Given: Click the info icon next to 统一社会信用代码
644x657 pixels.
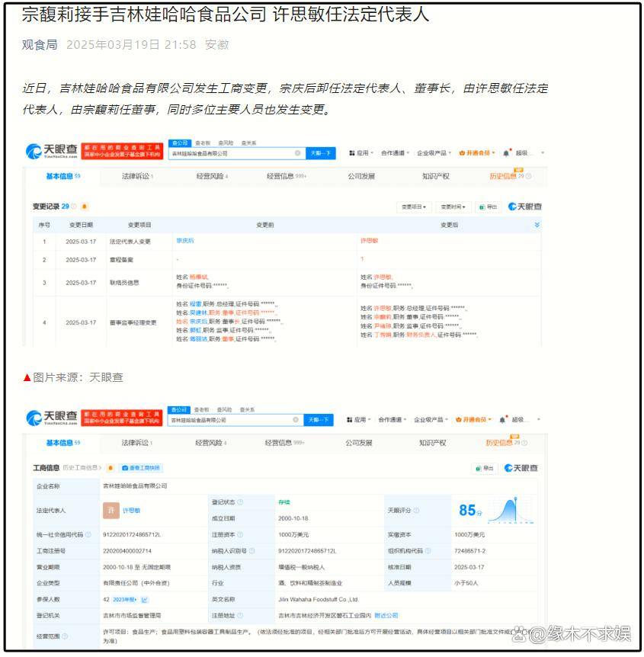Looking at the screenshot, I should pyautogui.click(x=88, y=535).
